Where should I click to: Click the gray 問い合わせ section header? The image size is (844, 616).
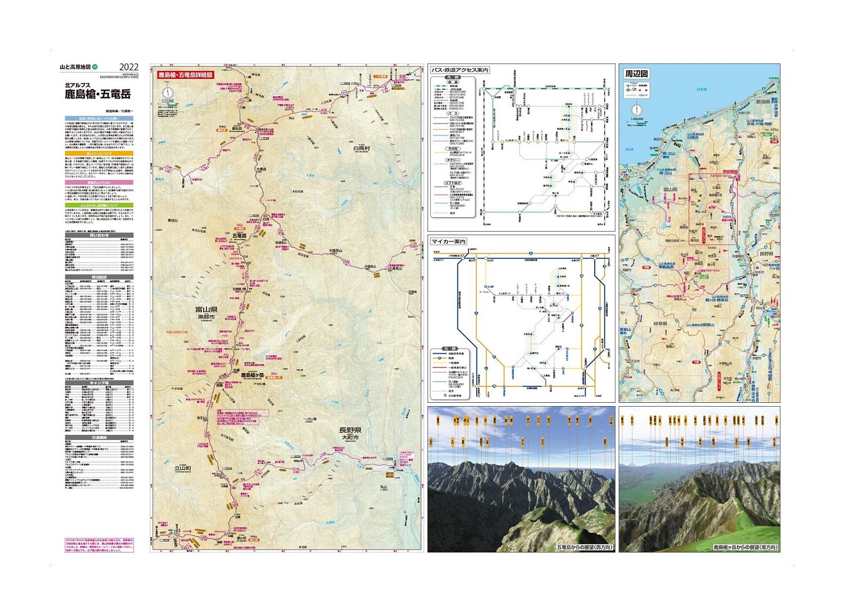[99, 235]
